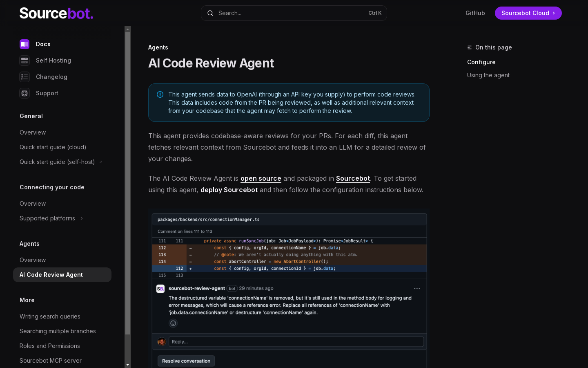
Task: Click the emoji reaction icon in screenshot
Action: pyautogui.click(x=173, y=323)
